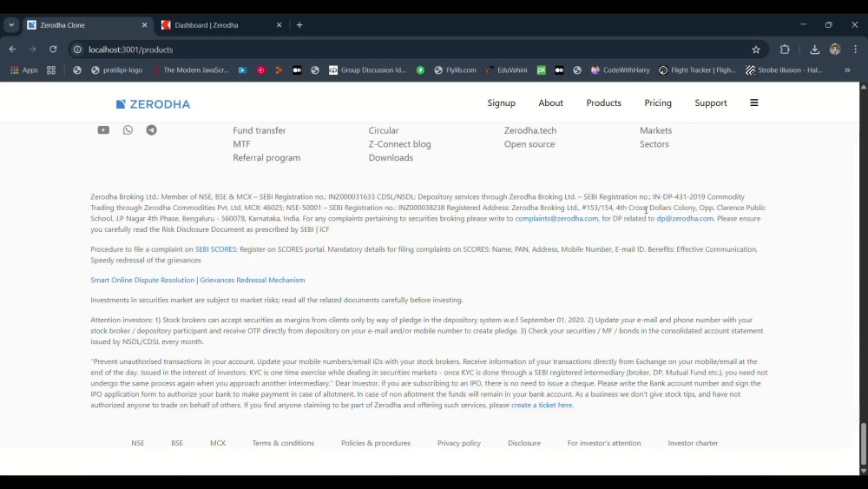Image resolution: width=868 pixels, height=489 pixels.
Task: Open the Policies & procedures link
Action: 376,443
